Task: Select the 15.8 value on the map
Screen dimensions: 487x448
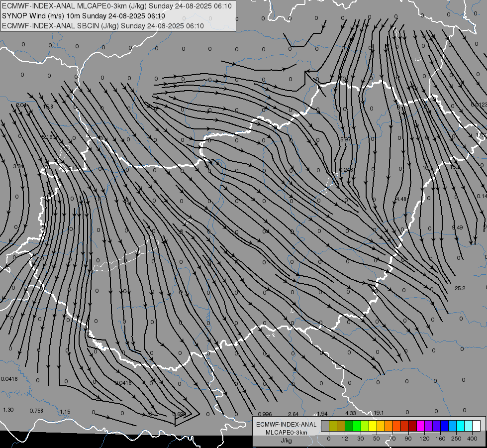Action: pos(48,107)
